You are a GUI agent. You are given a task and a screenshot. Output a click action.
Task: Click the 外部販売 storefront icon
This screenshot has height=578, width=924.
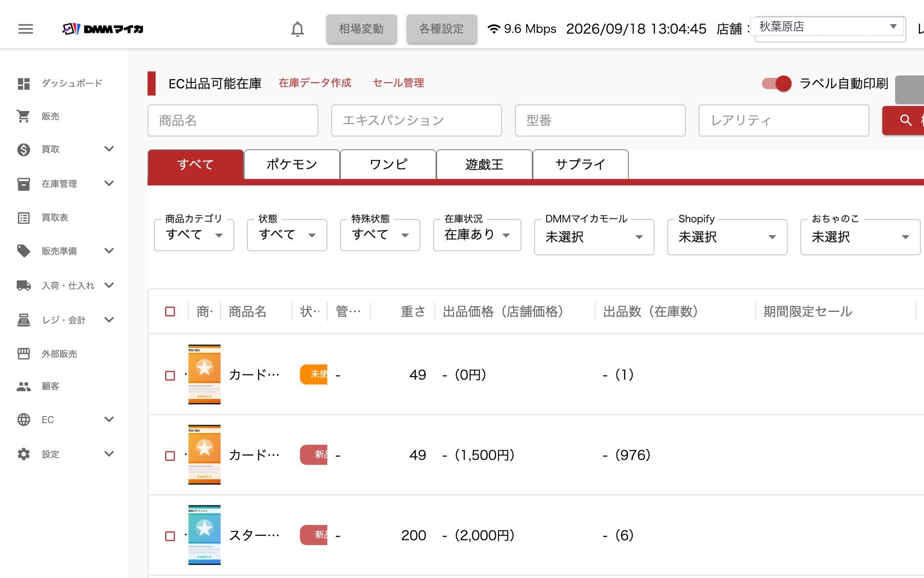tap(24, 353)
